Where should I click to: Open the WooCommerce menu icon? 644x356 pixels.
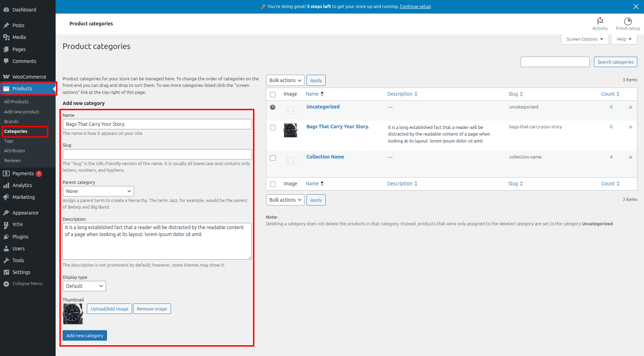coord(6,77)
